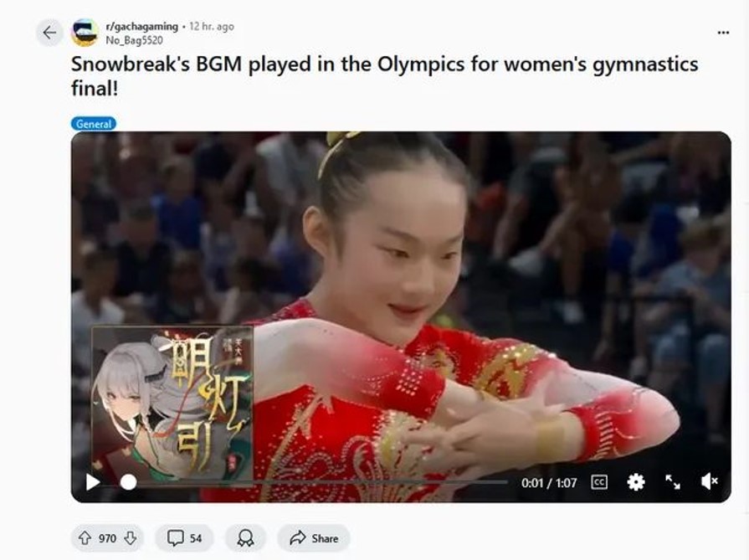Enter fullscreen video mode
Screen dimensions: 749x560
[x=673, y=482]
